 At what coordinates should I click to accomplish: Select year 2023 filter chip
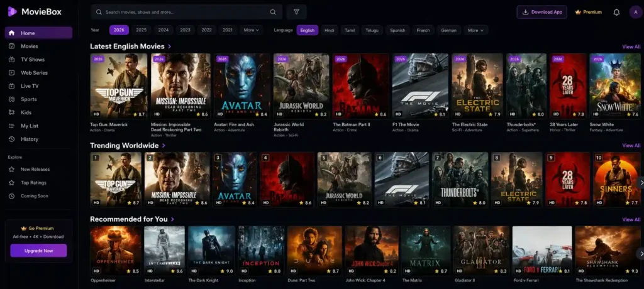(x=186, y=30)
